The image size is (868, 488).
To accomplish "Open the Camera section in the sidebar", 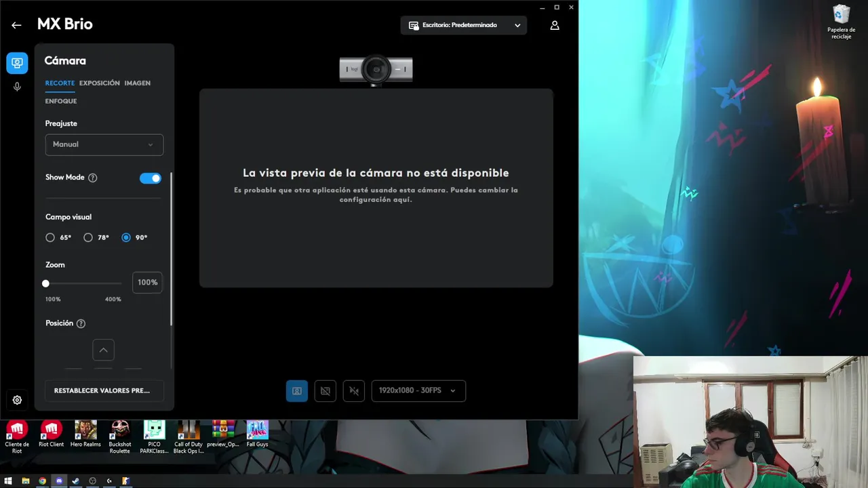I will pyautogui.click(x=17, y=63).
